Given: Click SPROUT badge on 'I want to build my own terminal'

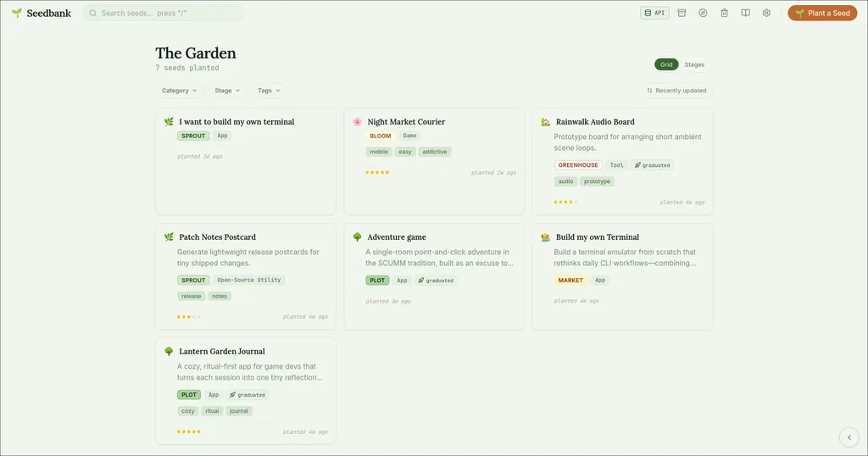Looking at the screenshot, I should (x=193, y=136).
